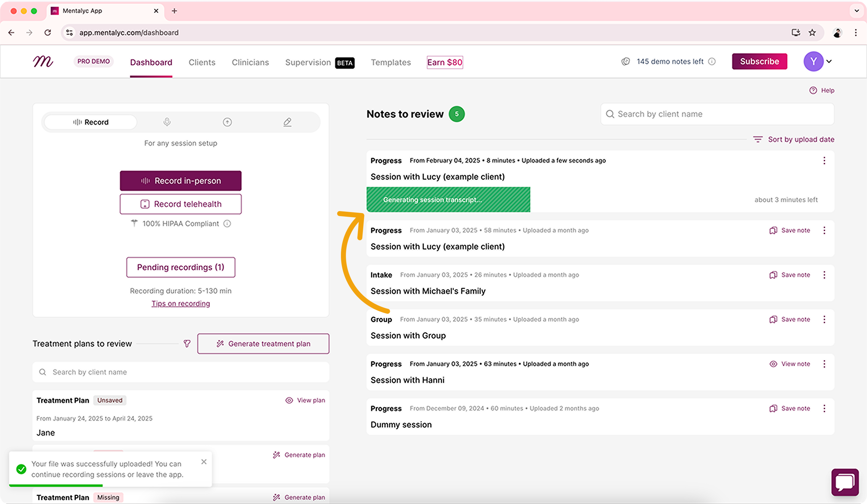Open the Clinicians tab
Screen dimensions: 867x504
point(250,62)
